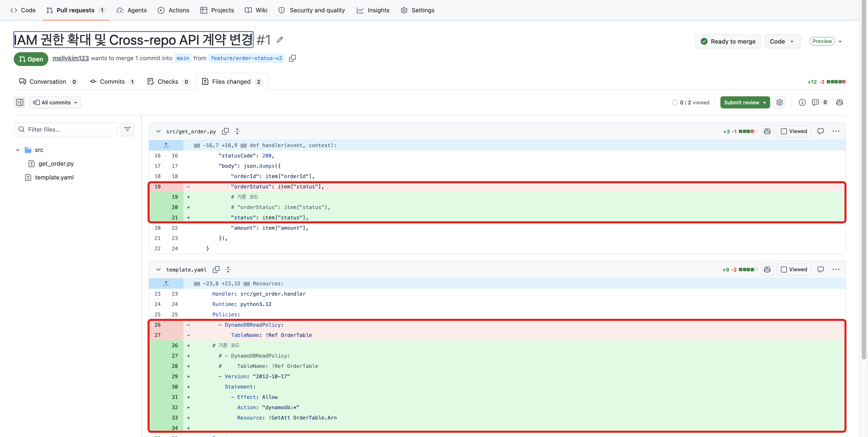Open the diff view settings gear

(x=779, y=102)
